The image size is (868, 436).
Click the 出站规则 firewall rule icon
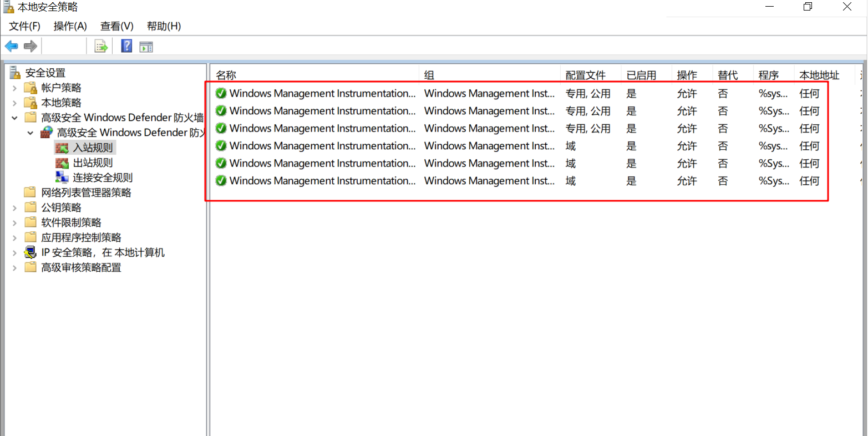point(62,163)
